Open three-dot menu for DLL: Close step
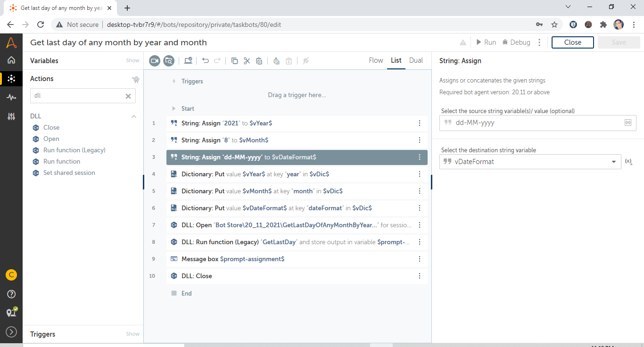This screenshot has height=347, width=644. pos(420,276)
